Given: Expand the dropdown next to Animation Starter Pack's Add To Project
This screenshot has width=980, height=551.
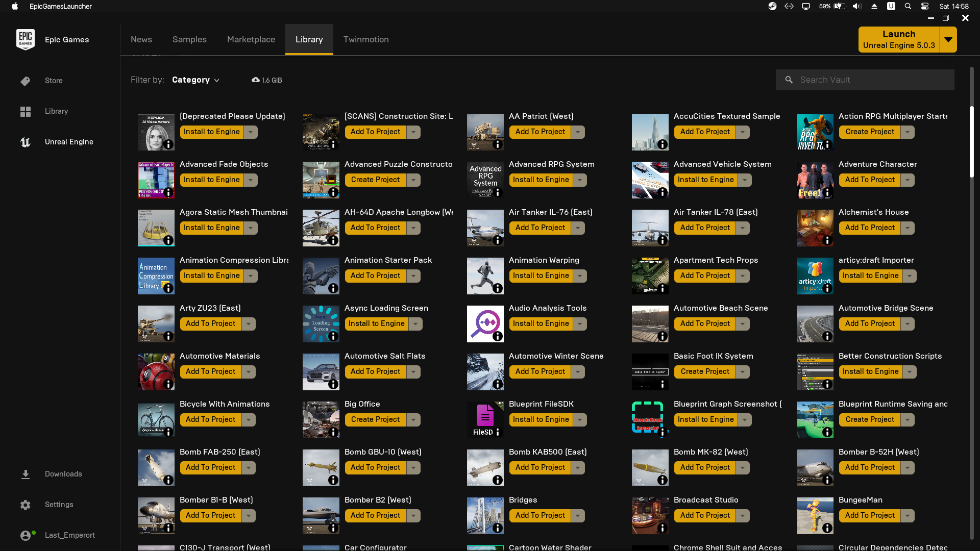Looking at the screenshot, I should tap(413, 276).
